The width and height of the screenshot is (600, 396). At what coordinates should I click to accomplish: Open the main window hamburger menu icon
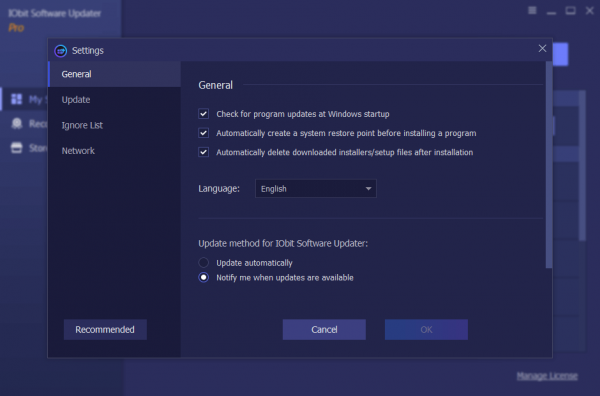coord(532,10)
